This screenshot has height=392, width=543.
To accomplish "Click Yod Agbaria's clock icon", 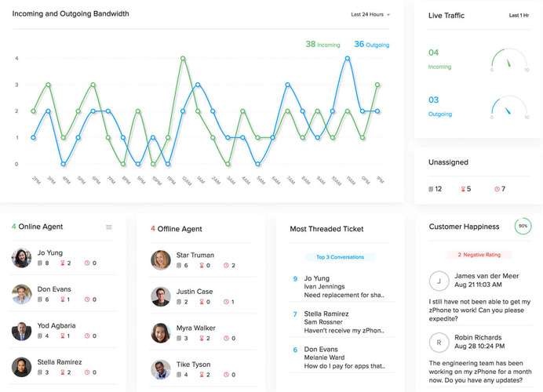I will [x=87, y=336].
